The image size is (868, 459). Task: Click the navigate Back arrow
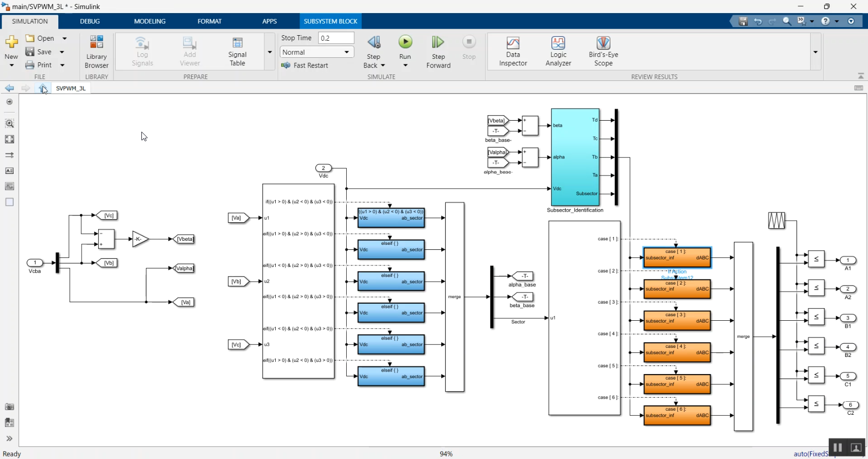pyautogui.click(x=10, y=88)
